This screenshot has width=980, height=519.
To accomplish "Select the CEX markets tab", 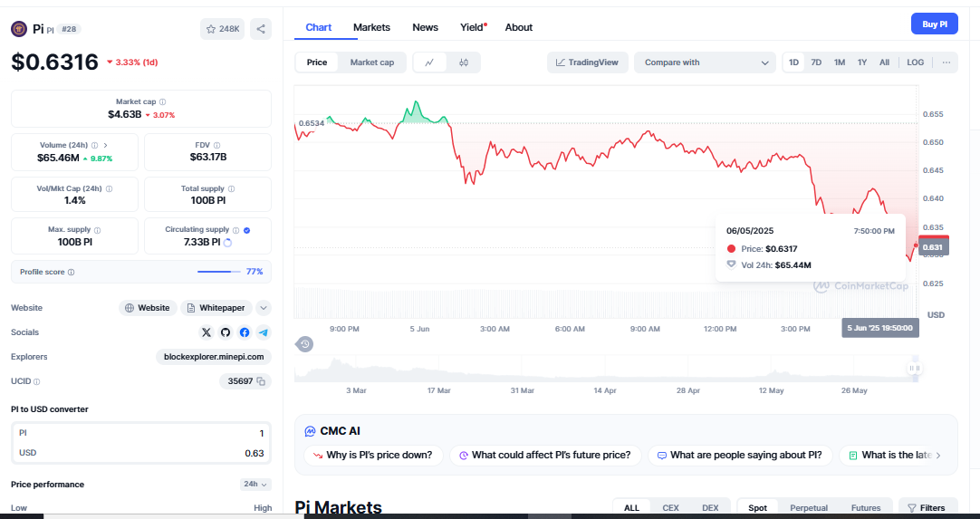I will tap(670, 508).
